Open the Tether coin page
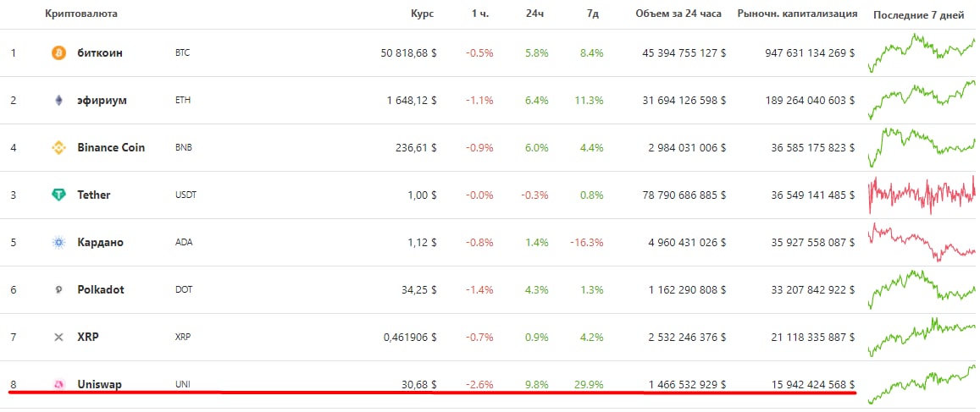This screenshot has height=412, width=980. [94, 195]
